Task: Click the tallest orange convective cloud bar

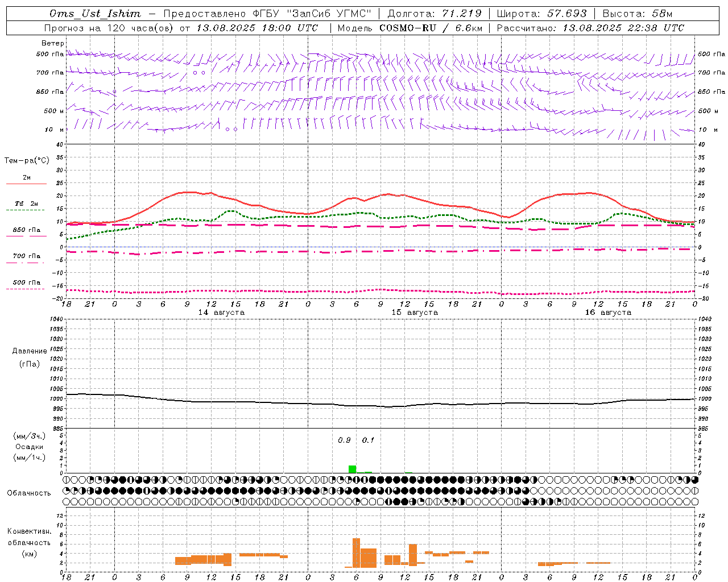Action: 356,552
